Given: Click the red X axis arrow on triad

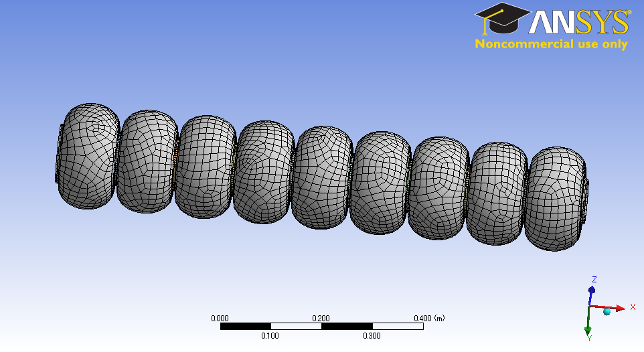Looking at the screenshot, I should [609, 307].
